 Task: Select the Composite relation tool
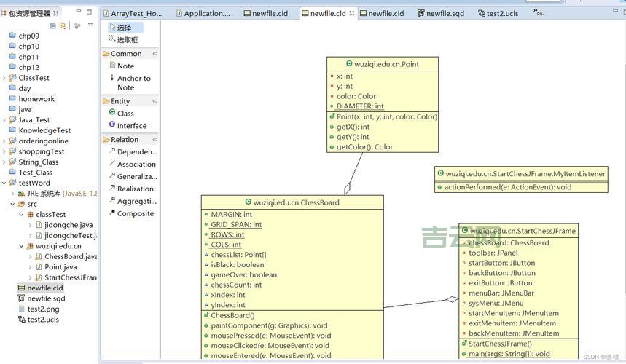135,214
